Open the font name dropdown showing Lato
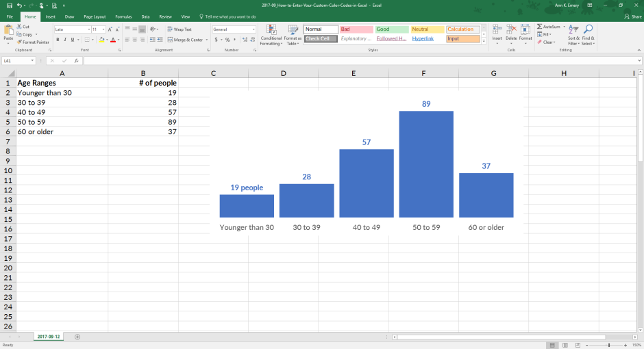Viewport: 644px width, 349px height. [89, 29]
